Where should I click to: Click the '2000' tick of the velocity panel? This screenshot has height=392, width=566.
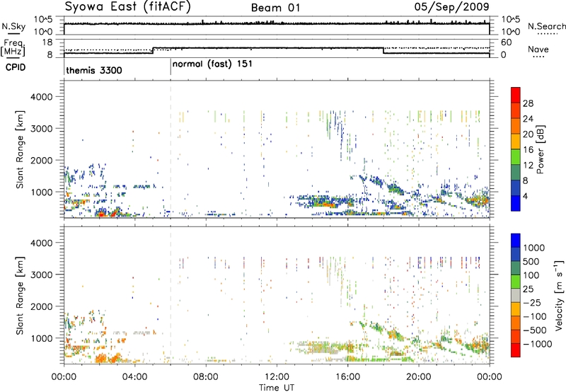pyautogui.click(x=41, y=306)
